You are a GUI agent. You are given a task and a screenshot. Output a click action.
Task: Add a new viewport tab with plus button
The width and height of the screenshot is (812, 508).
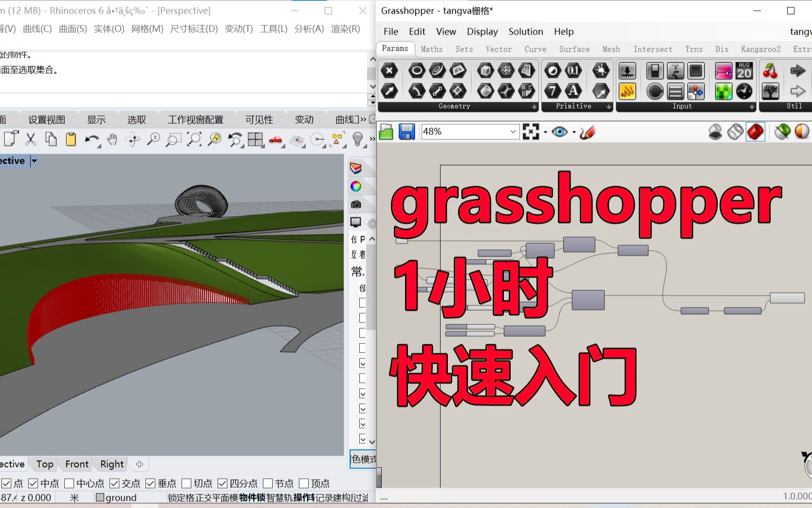[x=140, y=464]
